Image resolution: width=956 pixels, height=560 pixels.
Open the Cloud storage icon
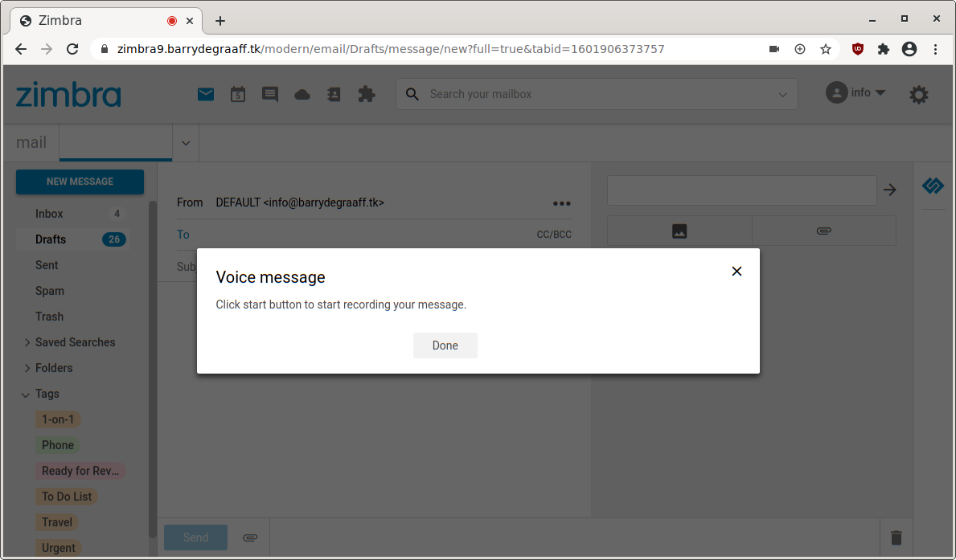tap(302, 95)
